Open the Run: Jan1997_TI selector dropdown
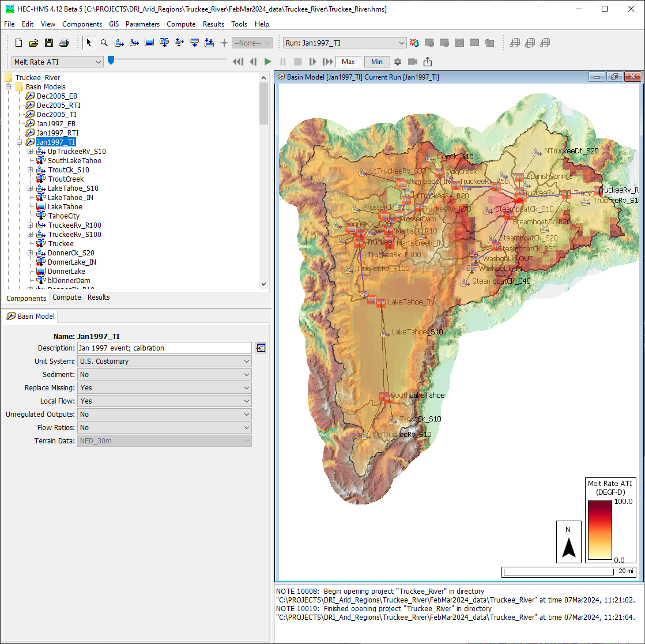 pos(345,43)
